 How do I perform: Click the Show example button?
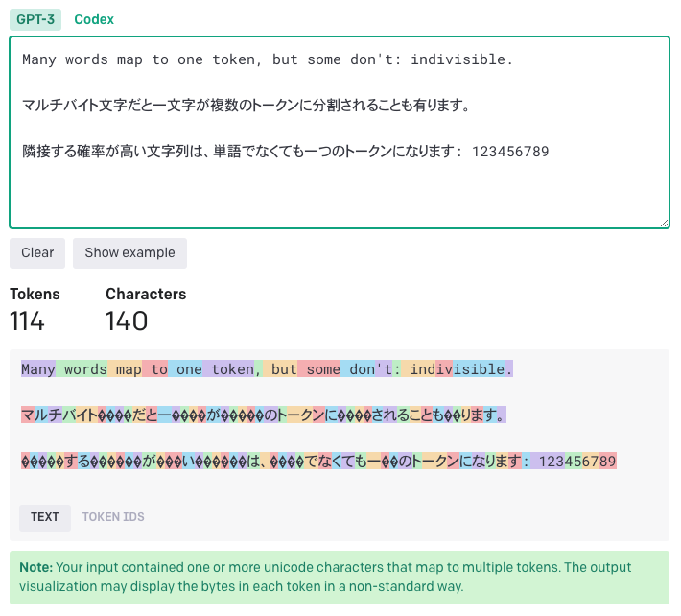(129, 253)
